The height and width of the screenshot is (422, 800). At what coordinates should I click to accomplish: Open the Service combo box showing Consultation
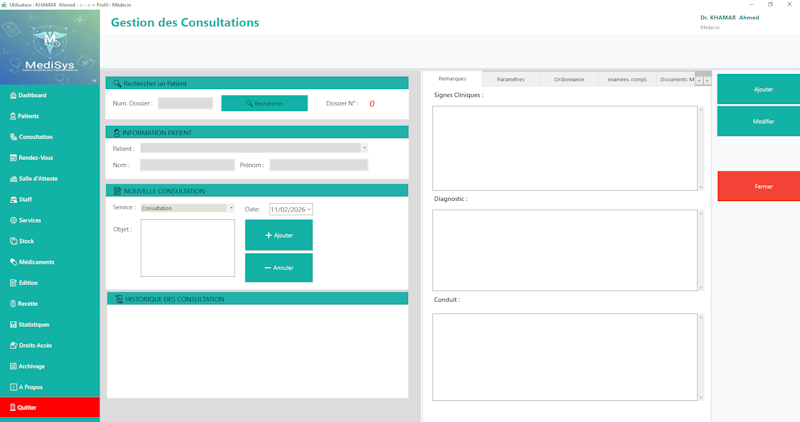click(187, 208)
